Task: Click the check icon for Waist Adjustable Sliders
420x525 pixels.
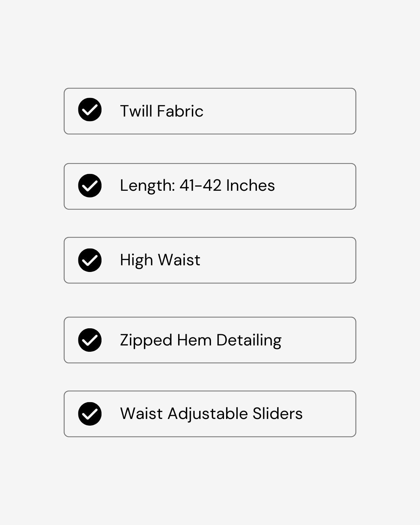Action: point(90,414)
